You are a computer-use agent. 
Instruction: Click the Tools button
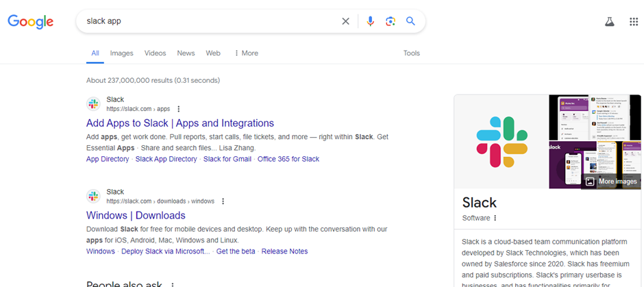point(411,53)
